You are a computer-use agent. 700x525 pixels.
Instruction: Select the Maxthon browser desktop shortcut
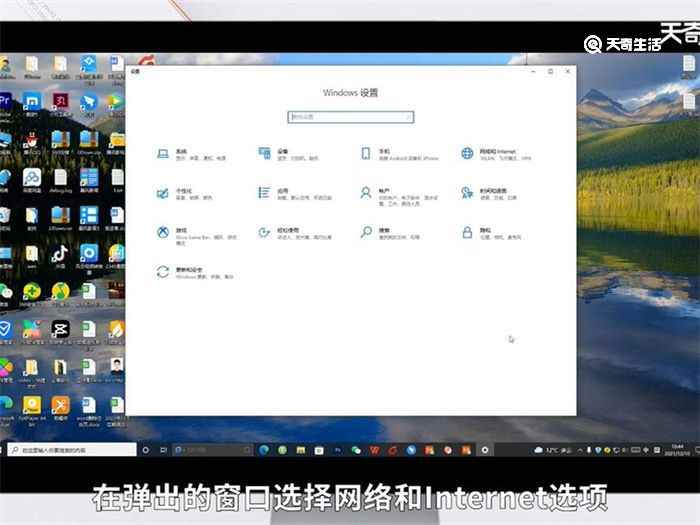tap(32, 104)
